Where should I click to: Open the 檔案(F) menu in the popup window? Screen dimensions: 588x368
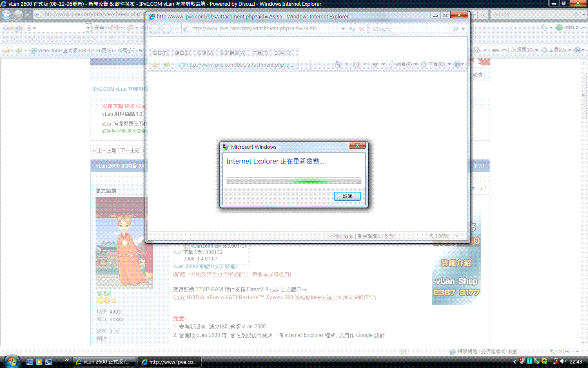[160, 53]
